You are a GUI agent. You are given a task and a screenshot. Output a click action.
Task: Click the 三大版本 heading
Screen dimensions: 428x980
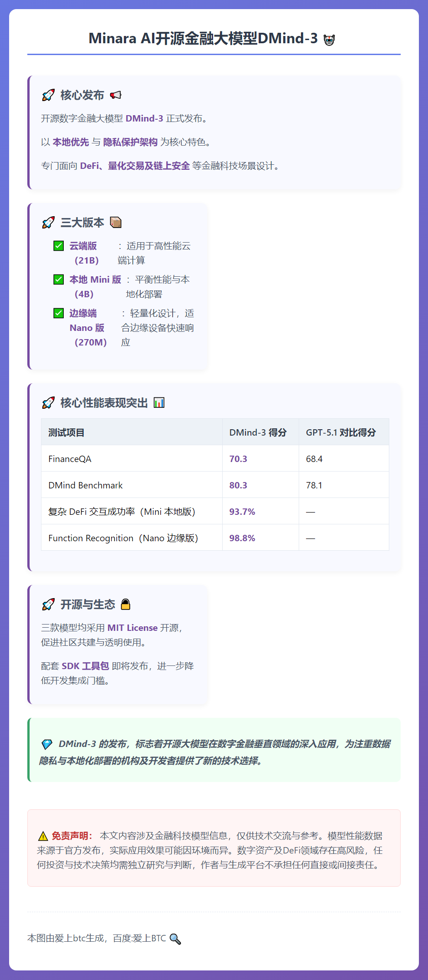(82, 223)
